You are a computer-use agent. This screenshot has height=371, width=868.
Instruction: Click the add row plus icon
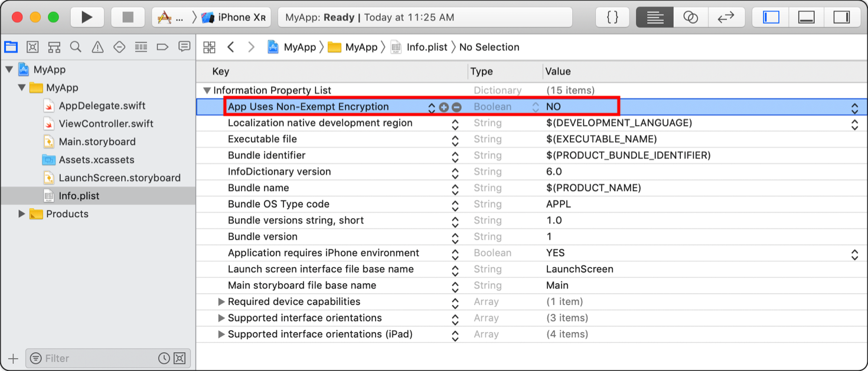pyautogui.click(x=444, y=107)
